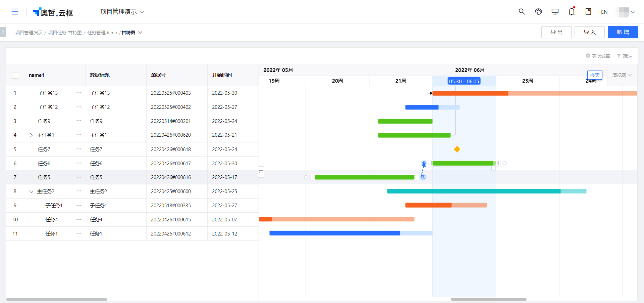Click the Gantt horizontal scrollbar

tap(488, 299)
